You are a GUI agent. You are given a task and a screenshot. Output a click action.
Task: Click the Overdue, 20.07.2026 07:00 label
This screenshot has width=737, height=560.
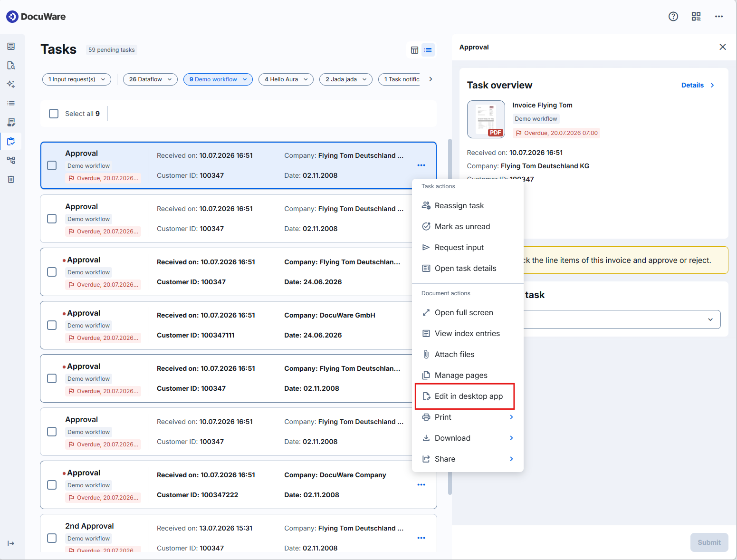(x=556, y=133)
